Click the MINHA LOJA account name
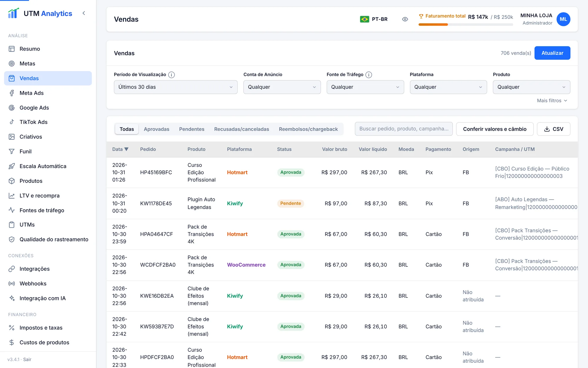 tap(536, 16)
